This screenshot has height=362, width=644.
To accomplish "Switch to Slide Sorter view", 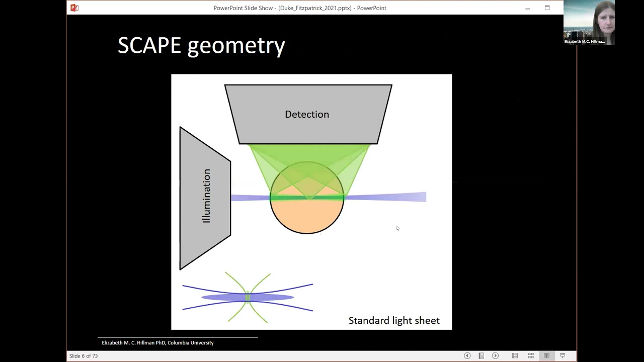I will pyautogui.click(x=531, y=355).
